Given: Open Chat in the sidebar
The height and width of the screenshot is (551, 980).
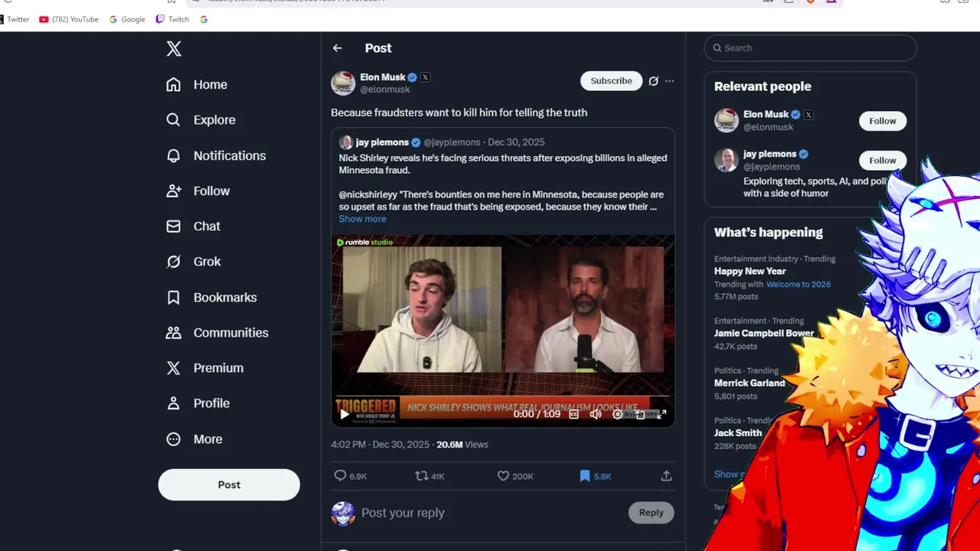Looking at the screenshot, I should [193, 226].
